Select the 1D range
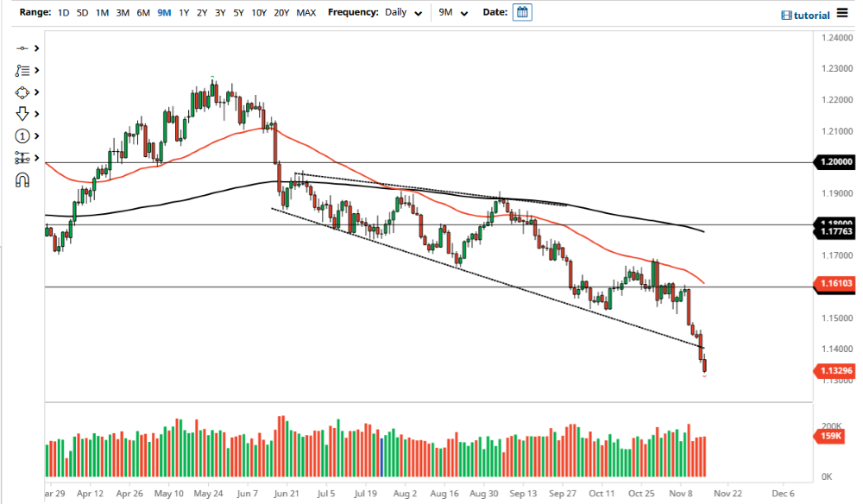Image resolution: width=863 pixels, height=504 pixels. pos(63,13)
